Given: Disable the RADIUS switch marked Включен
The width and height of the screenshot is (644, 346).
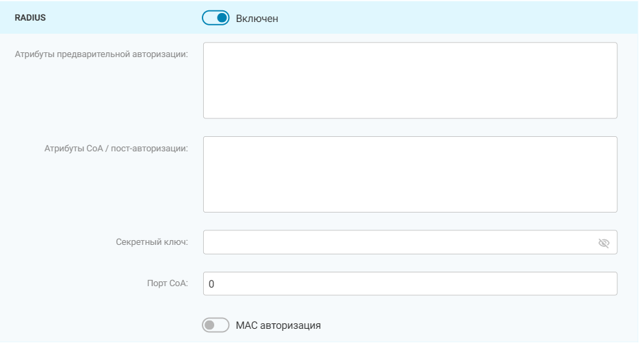Looking at the screenshot, I should tap(216, 19).
